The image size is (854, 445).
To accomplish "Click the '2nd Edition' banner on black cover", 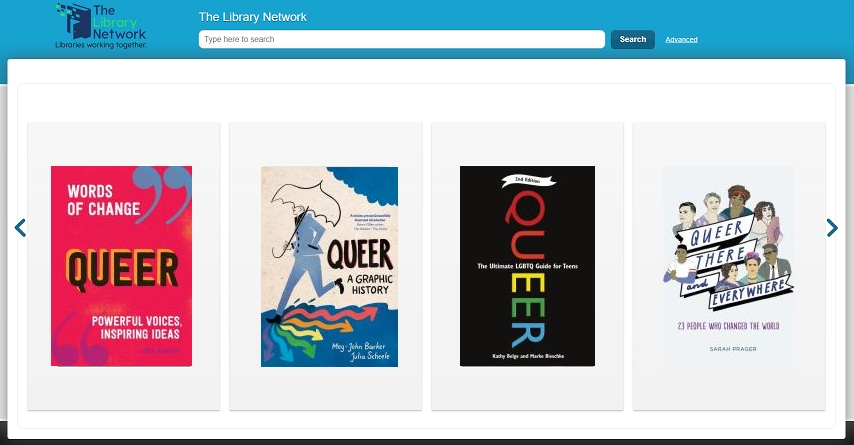I will pos(528,180).
